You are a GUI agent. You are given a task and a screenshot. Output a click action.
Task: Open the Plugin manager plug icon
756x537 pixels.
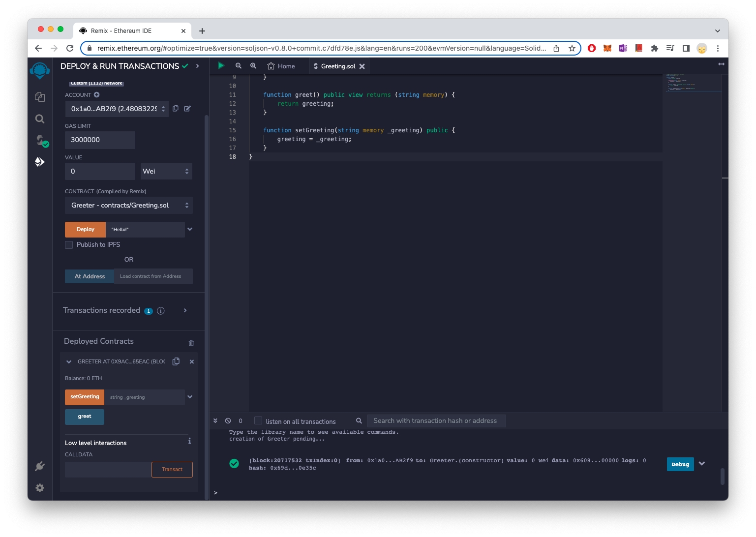click(40, 466)
